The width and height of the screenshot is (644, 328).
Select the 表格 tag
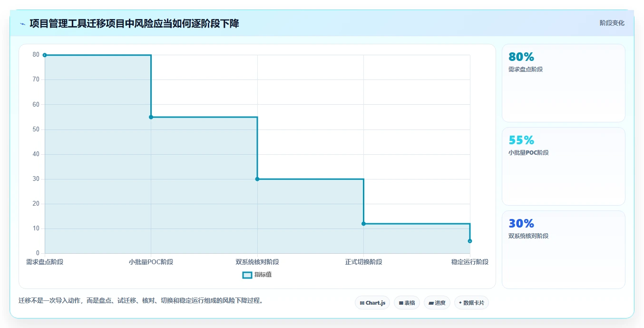point(407,303)
